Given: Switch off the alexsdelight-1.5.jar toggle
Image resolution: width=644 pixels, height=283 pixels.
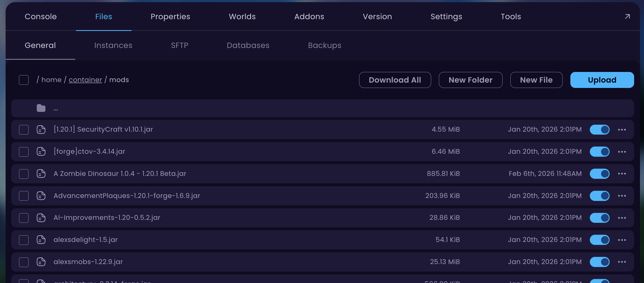Looking at the screenshot, I should tap(600, 240).
